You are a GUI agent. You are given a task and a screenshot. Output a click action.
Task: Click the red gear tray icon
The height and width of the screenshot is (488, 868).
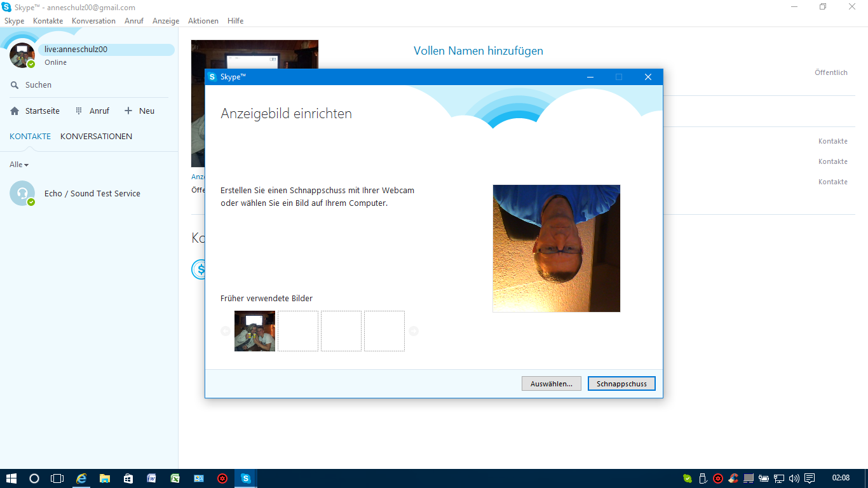[718, 478]
